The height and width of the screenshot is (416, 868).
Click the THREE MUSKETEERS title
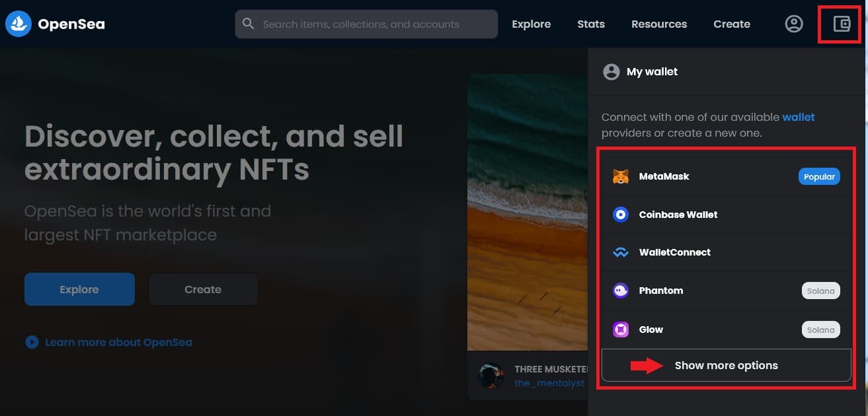click(x=551, y=369)
